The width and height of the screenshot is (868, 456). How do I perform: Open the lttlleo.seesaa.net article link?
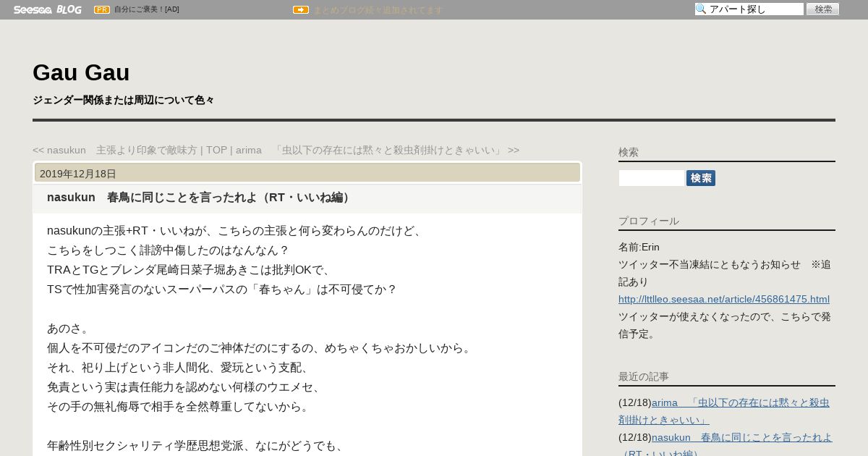724,299
